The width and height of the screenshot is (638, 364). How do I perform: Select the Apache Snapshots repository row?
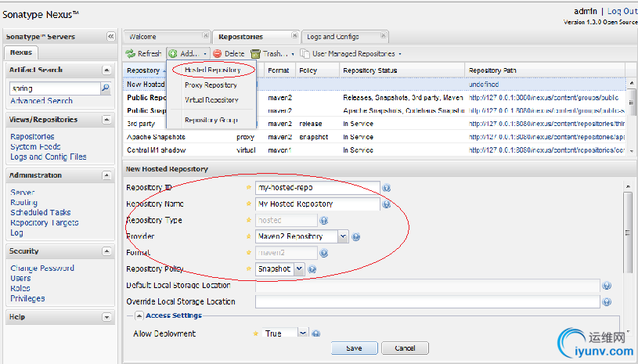pyautogui.click(x=374, y=137)
